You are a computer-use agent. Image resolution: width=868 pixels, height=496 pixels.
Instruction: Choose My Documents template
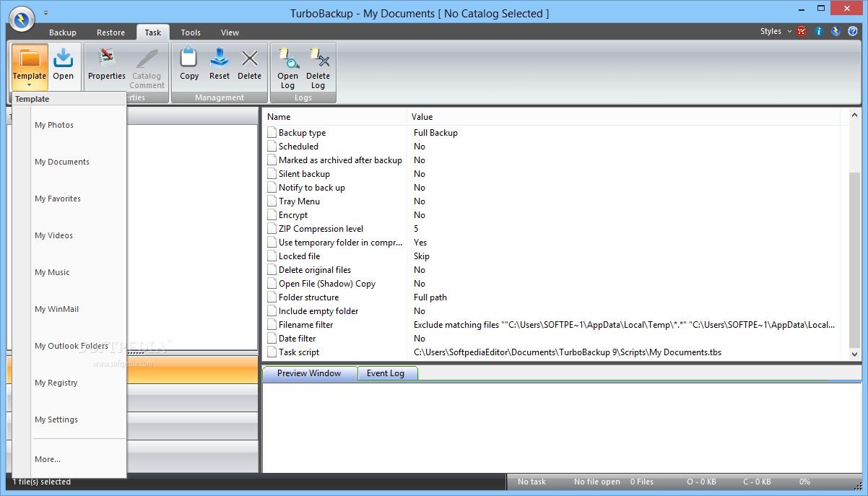pos(70,162)
